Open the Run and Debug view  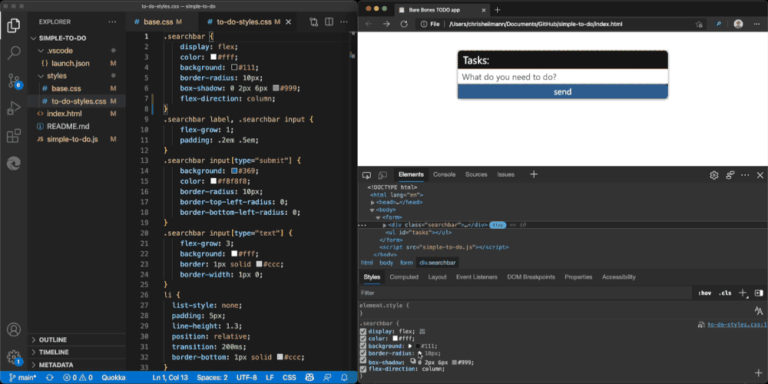click(14, 108)
